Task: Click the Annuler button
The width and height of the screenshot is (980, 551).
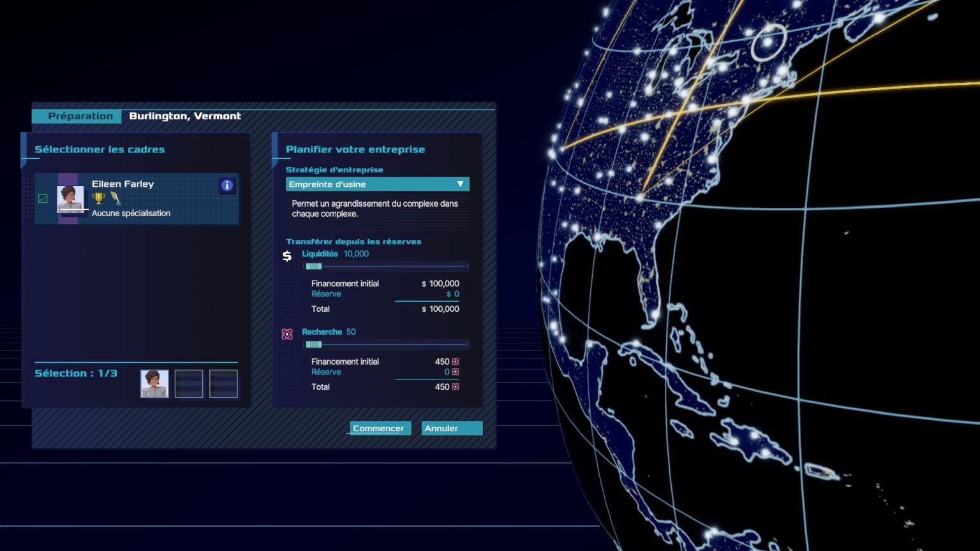Action: 452,428
